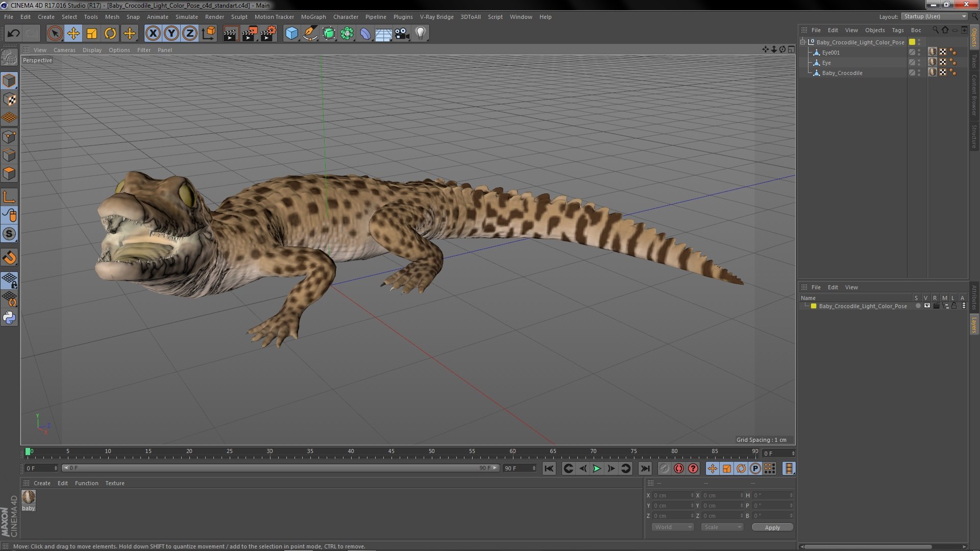The width and height of the screenshot is (980, 551).
Task: Open the Array modeling objects icon
Action: (347, 34)
